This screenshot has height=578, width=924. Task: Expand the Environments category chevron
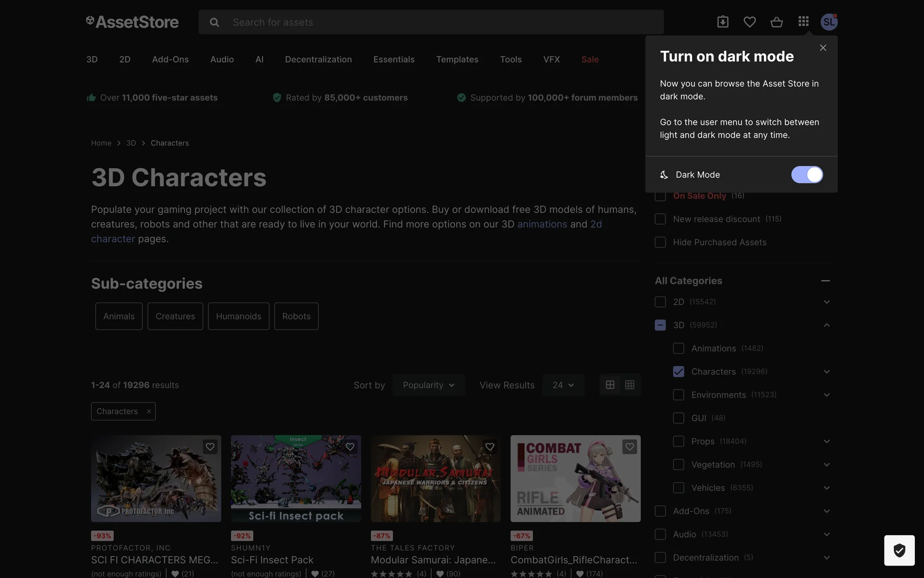point(826,395)
